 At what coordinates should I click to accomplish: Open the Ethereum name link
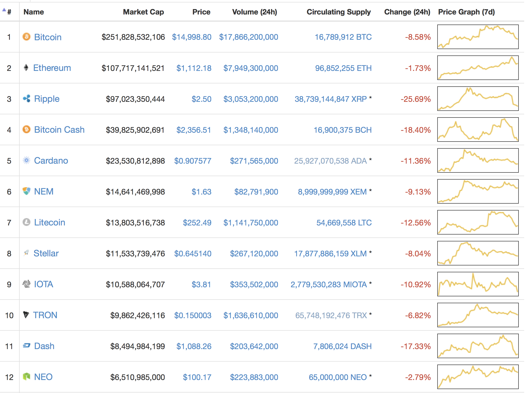tap(52, 68)
